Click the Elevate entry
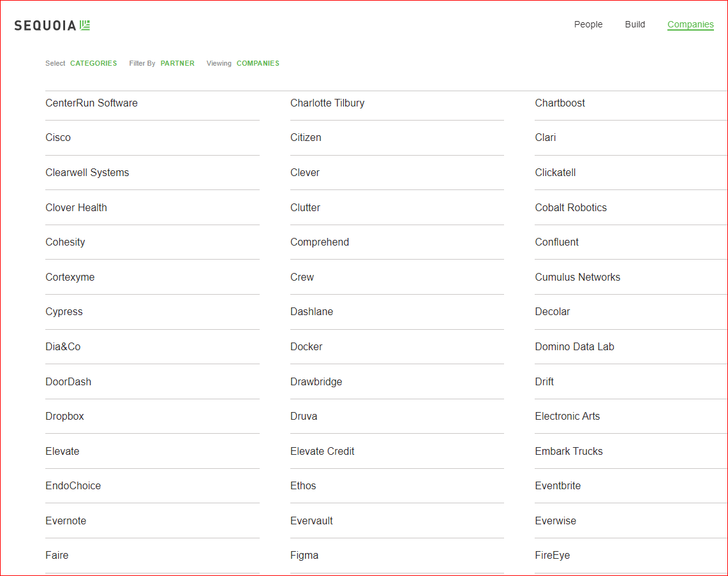Viewport: 728px width, 576px height. point(63,451)
